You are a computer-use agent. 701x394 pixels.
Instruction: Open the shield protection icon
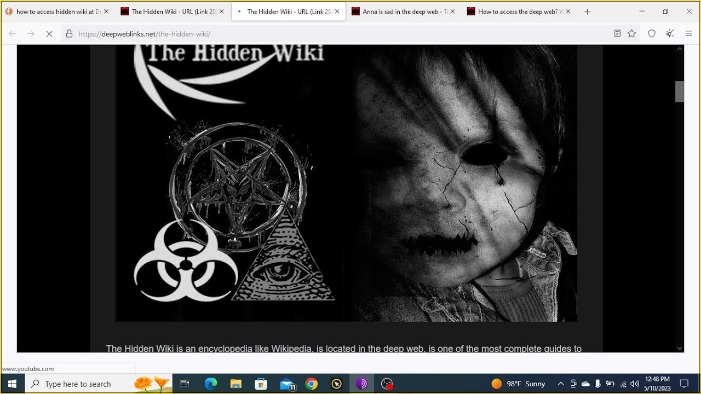click(651, 34)
